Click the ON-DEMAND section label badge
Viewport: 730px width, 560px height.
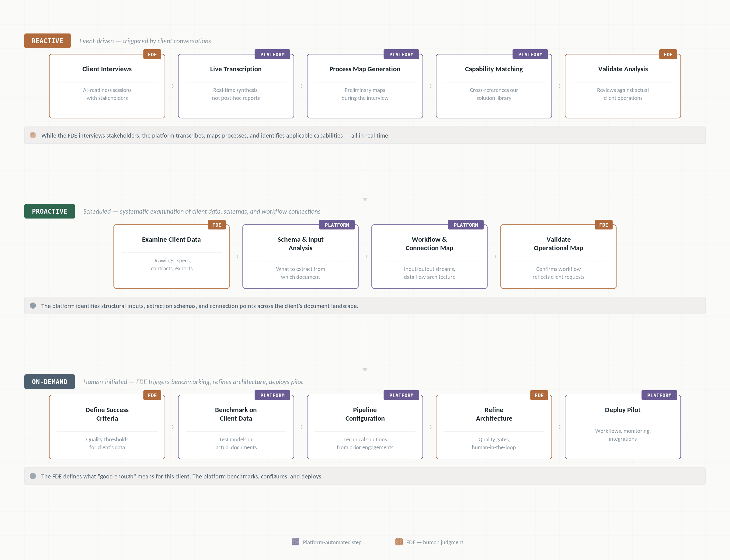(x=49, y=381)
